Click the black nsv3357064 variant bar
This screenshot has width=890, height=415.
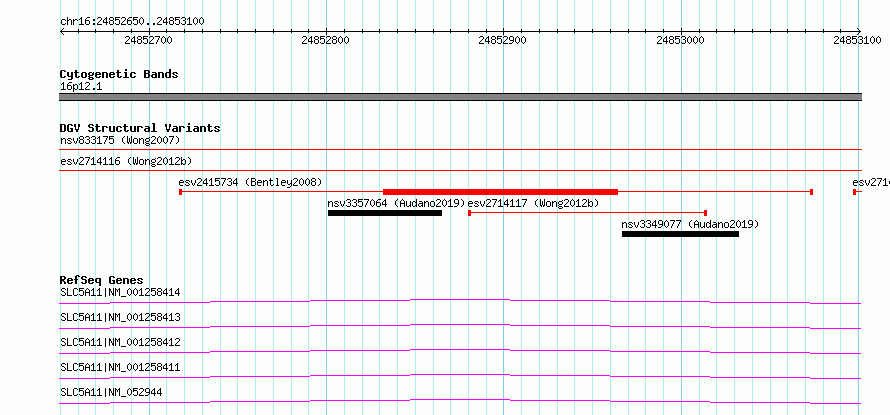(385, 213)
